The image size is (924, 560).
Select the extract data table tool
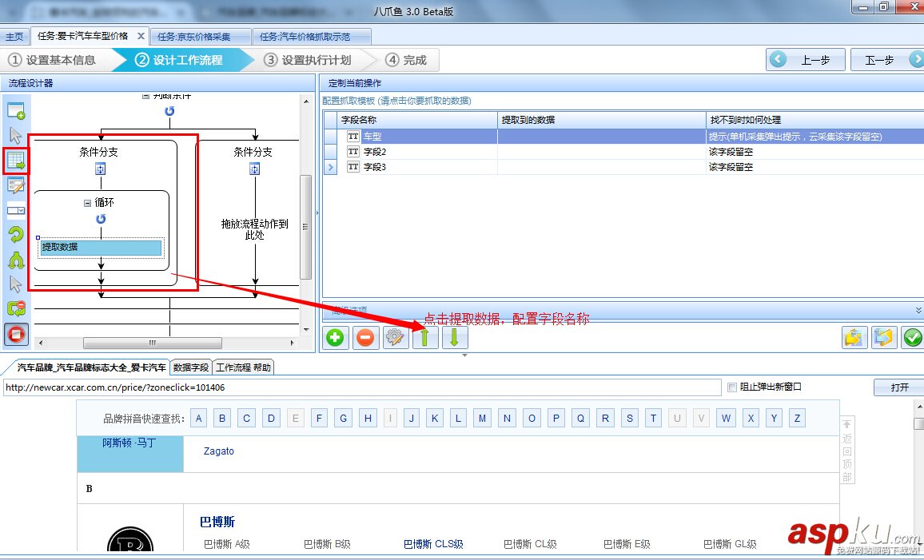[16, 161]
